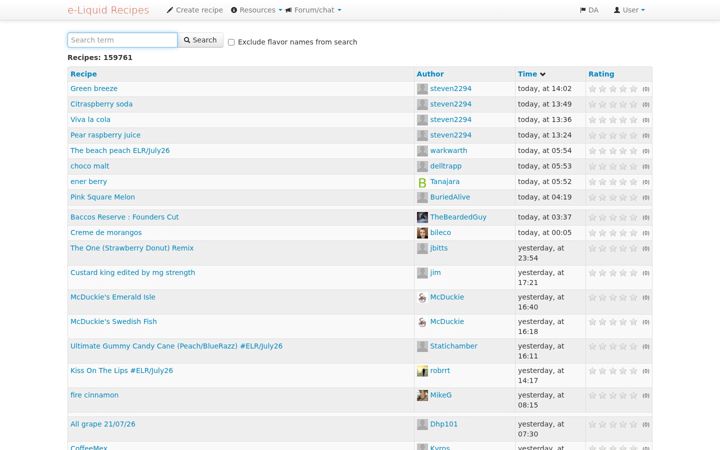Click BuriedAlive's avatar icon
This screenshot has height=450, width=720.
(x=422, y=198)
